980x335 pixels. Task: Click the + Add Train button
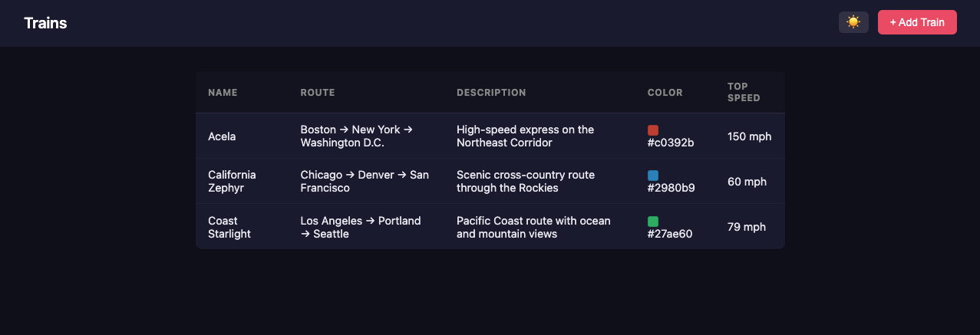click(x=917, y=22)
